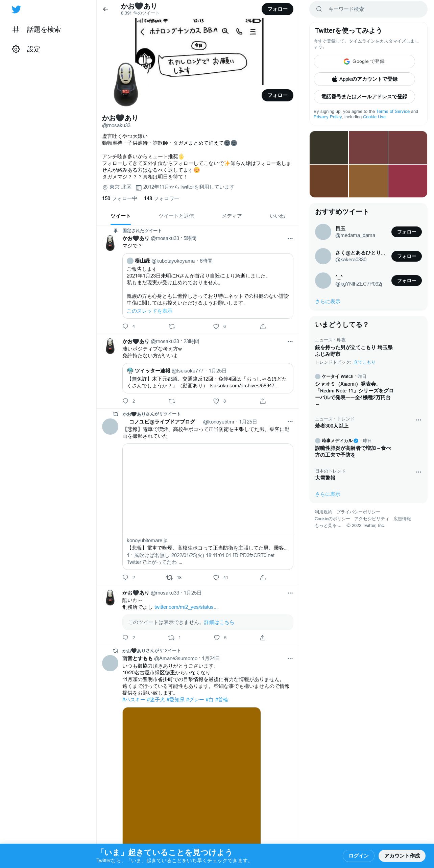Open more menu on 23時間 tweet

pos(290,341)
